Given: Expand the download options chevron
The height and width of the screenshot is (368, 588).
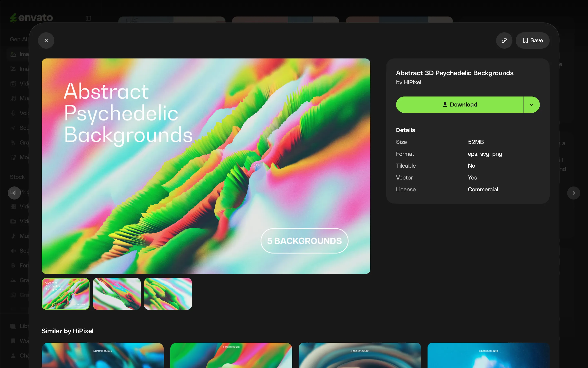Looking at the screenshot, I should 531,105.
